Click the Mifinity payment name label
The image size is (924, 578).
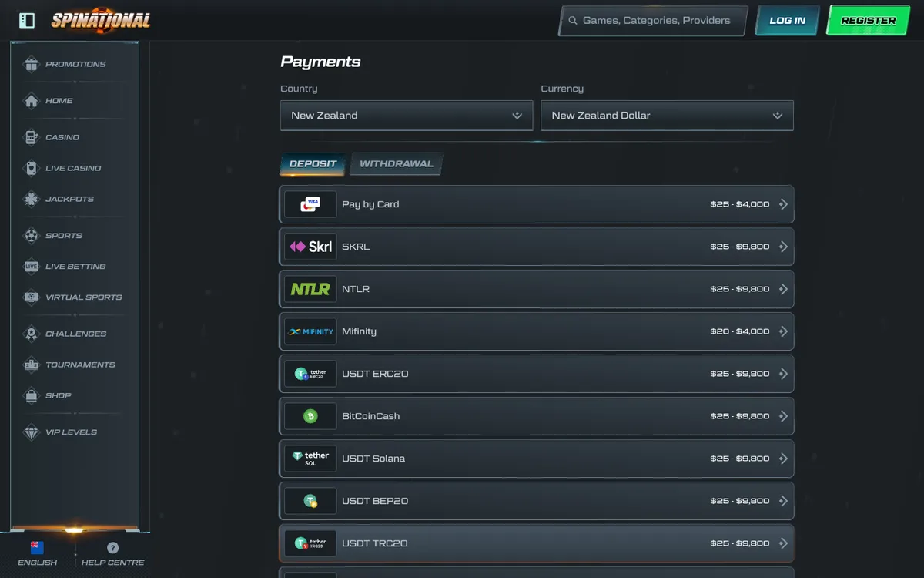(360, 331)
